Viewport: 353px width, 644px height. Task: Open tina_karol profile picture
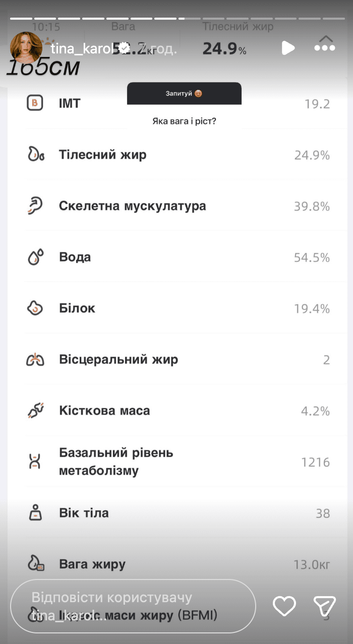pyautogui.click(x=26, y=47)
